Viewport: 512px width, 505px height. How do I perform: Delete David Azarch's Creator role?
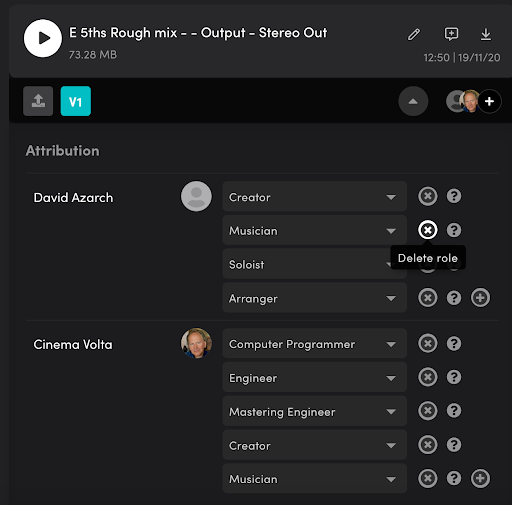pos(428,196)
